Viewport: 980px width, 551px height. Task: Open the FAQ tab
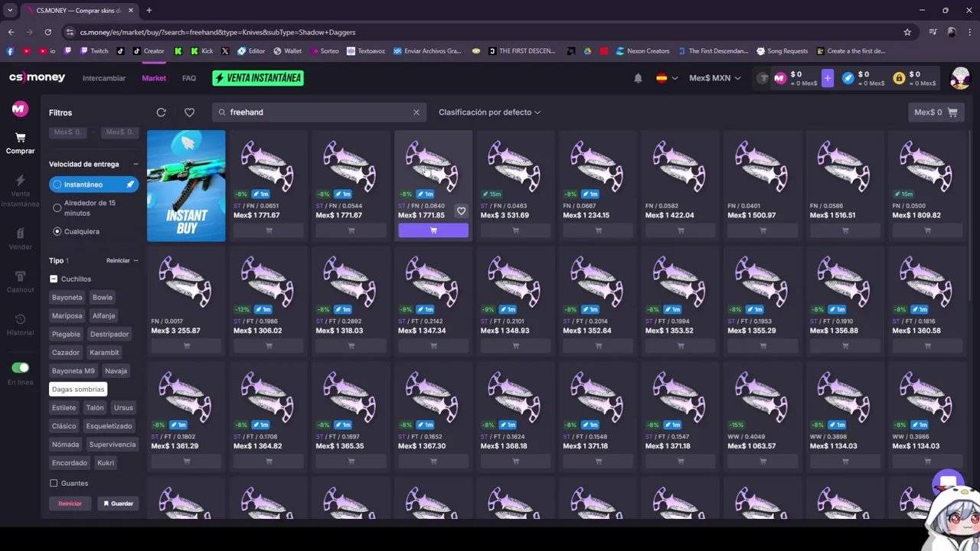(189, 78)
